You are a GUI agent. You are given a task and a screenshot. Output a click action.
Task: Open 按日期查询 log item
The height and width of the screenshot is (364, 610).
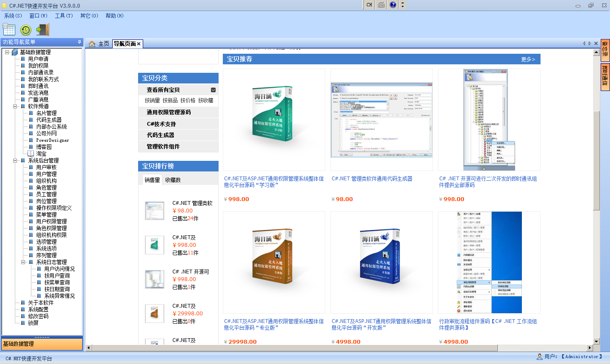(x=57, y=289)
